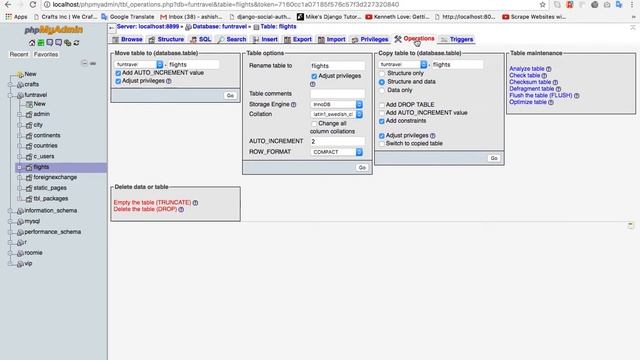This screenshot has width=640, height=360.
Task: Click the Optimize table link
Action: click(x=528, y=102)
